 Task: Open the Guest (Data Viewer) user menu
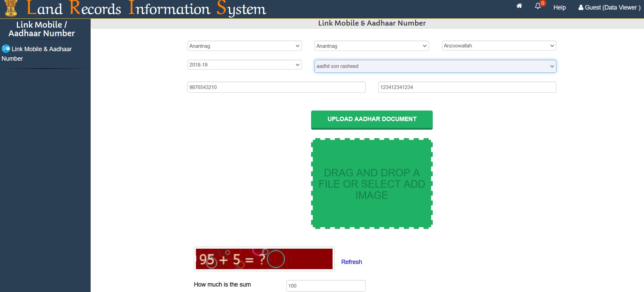609,8
